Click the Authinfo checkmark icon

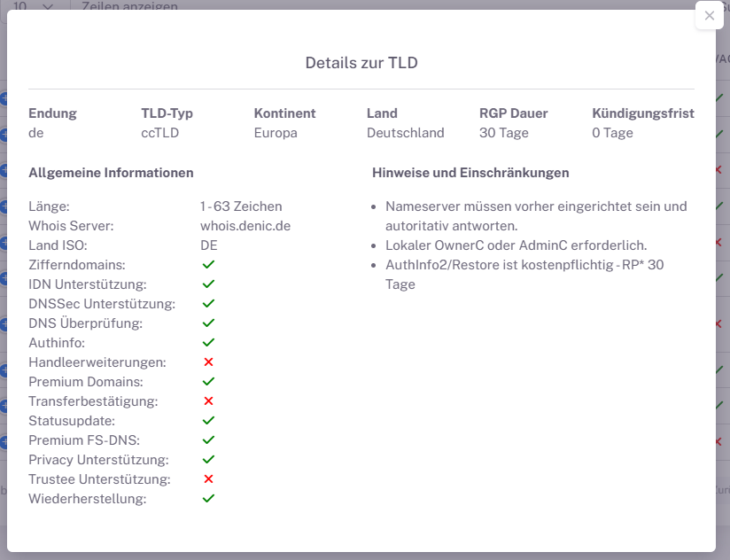click(x=209, y=342)
